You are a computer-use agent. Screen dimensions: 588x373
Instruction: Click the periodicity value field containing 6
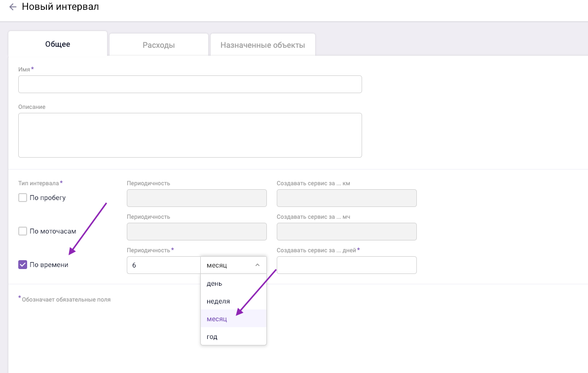pos(163,265)
